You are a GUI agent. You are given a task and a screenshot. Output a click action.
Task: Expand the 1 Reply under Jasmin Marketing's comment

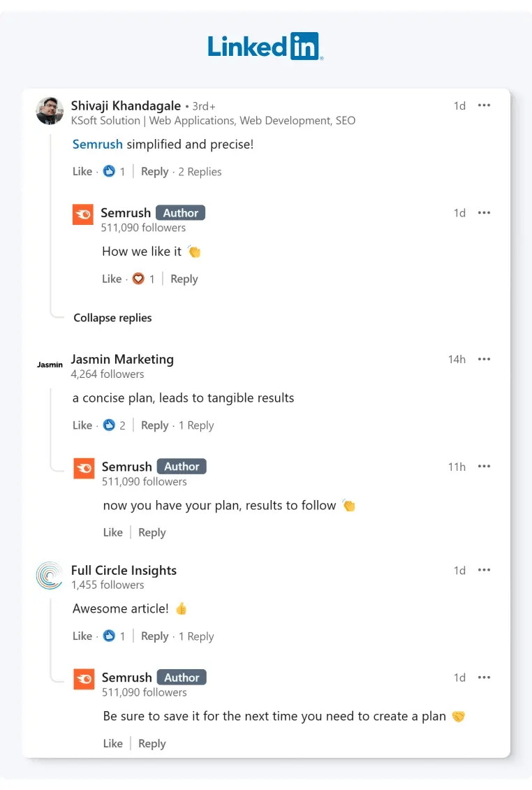196,425
